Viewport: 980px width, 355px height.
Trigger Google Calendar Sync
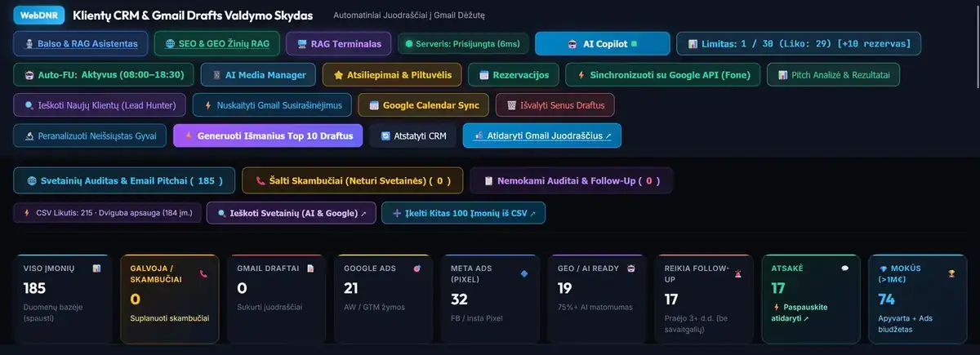pos(425,105)
